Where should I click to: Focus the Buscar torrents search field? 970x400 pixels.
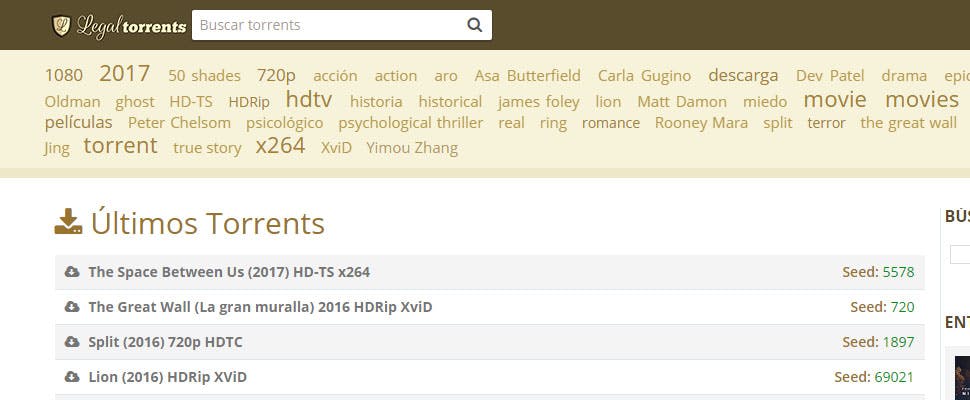click(328, 25)
